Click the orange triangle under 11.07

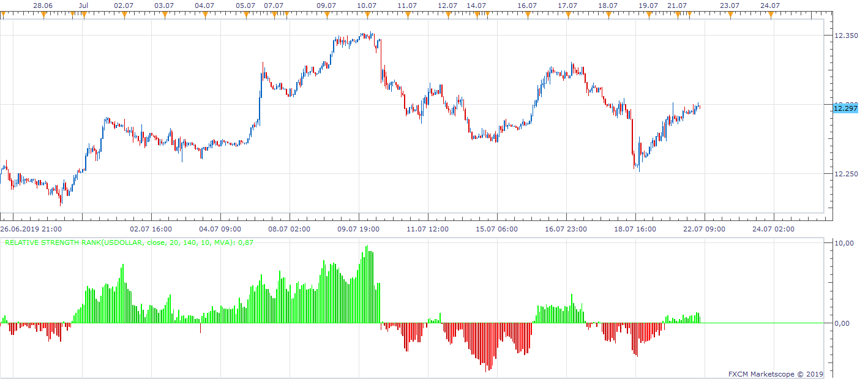[407, 14]
